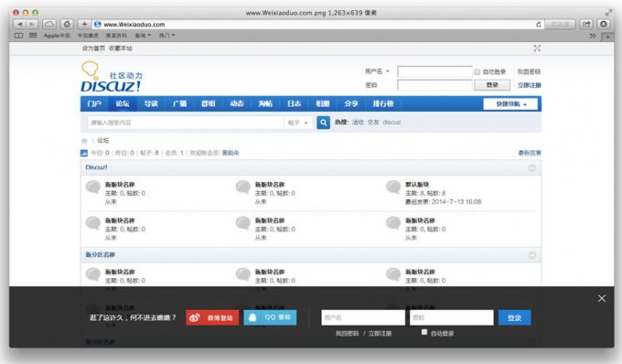This screenshot has height=364, width=622.
Task: Click the red Weibo login button
Action: click(212, 317)
